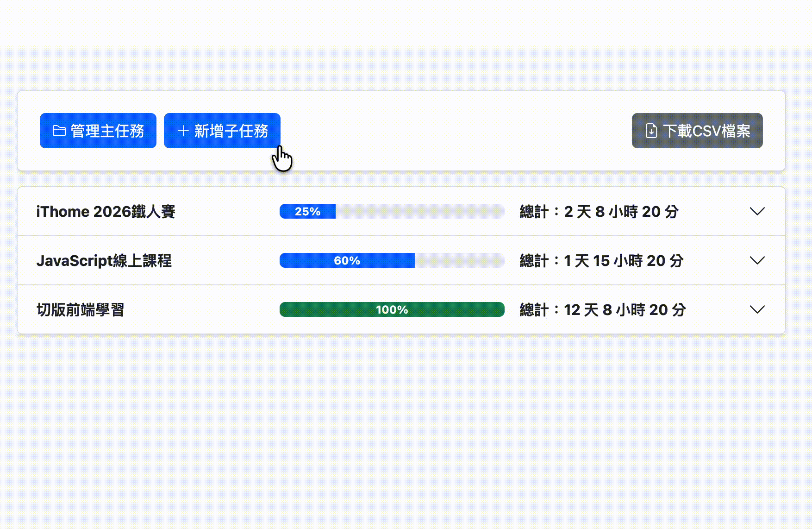
Task: Click the 新增子任務 button
Action: click(x=222, y=131)
